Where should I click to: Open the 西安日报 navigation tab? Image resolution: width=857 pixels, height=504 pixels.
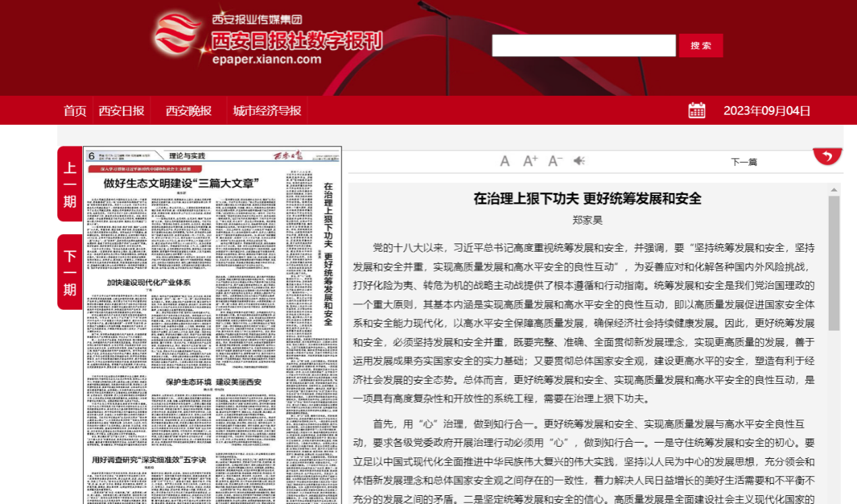[121, 111]
